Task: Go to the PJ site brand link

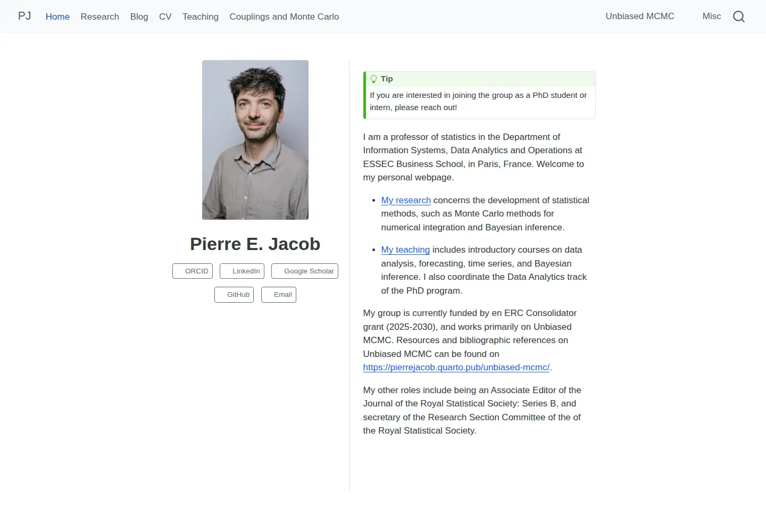Action: 24,16
